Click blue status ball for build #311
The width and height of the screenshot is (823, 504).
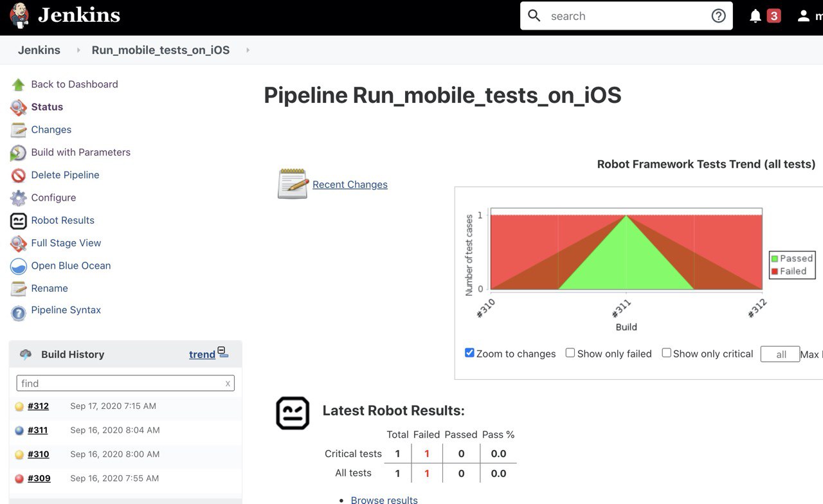(19, 431)
